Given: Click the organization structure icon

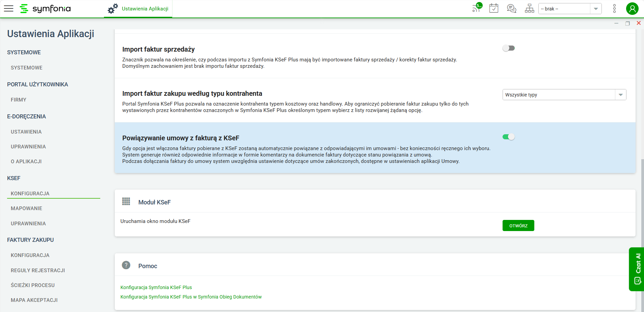Looking at the screenshot, I should (529, 8).
